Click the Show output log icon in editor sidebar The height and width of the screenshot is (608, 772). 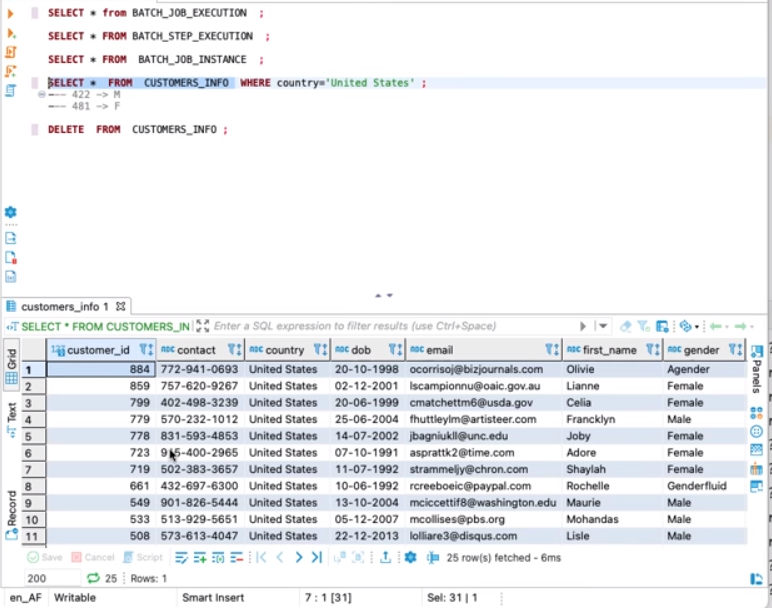coord(11,239)
